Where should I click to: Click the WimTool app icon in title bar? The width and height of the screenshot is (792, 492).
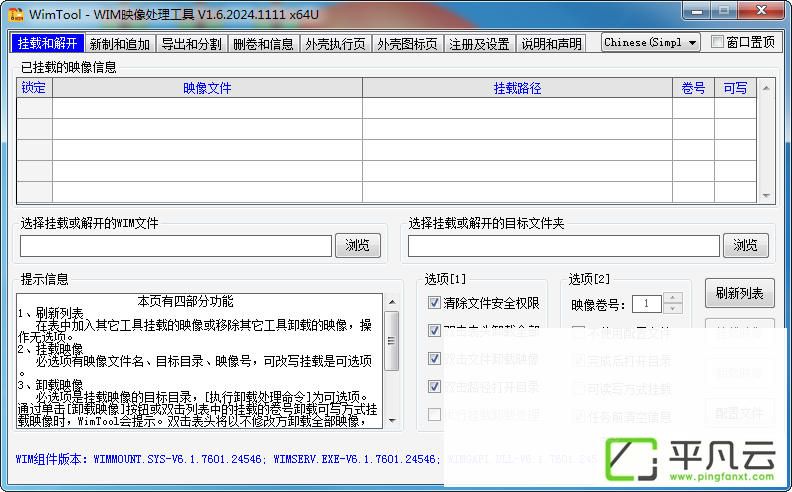click(x=16, y=14)
